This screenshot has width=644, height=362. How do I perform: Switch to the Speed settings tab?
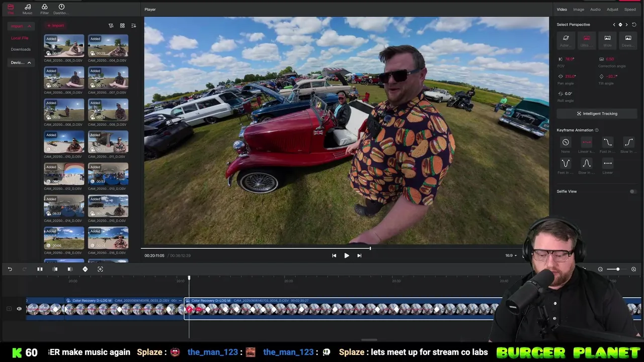630,10
